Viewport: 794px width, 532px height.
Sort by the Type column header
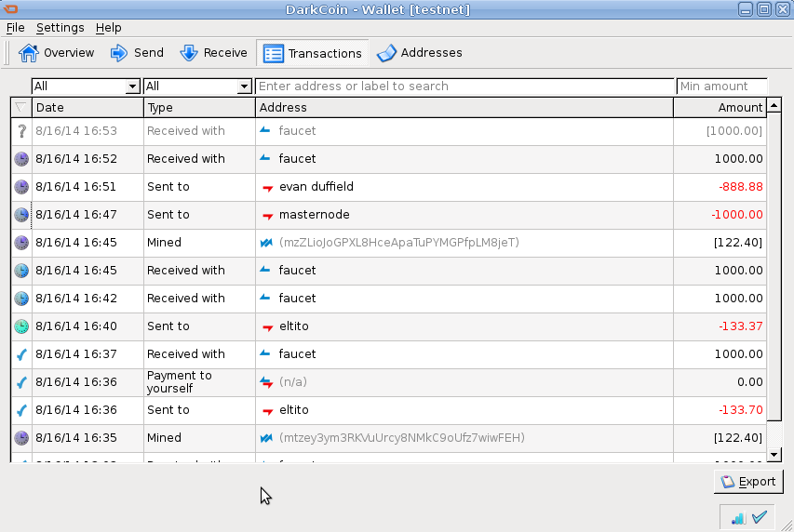click(199, 107)
